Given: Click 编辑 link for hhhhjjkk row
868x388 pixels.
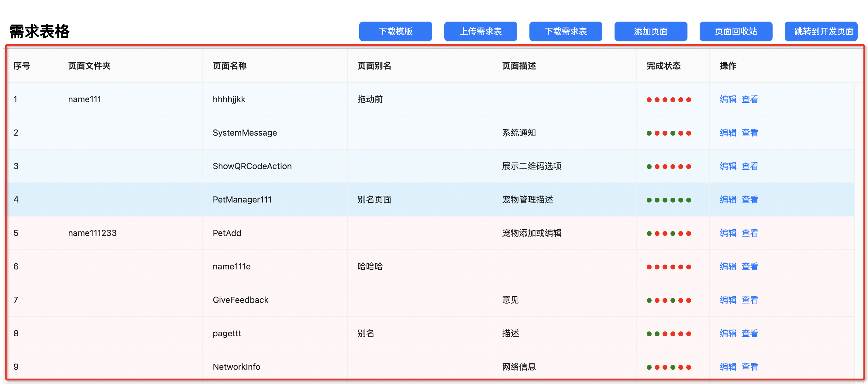Looking at the screenshot, I should [728, 99].
